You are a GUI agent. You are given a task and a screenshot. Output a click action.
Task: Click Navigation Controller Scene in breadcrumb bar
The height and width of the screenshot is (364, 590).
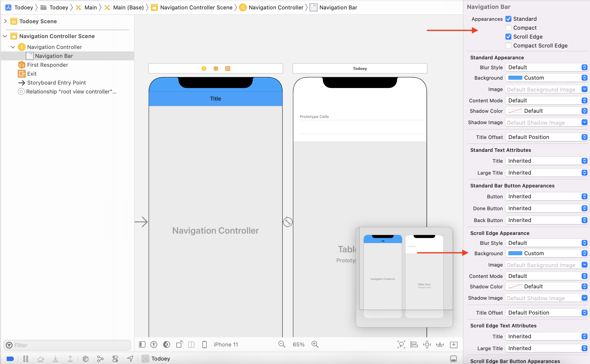point(196,7)
